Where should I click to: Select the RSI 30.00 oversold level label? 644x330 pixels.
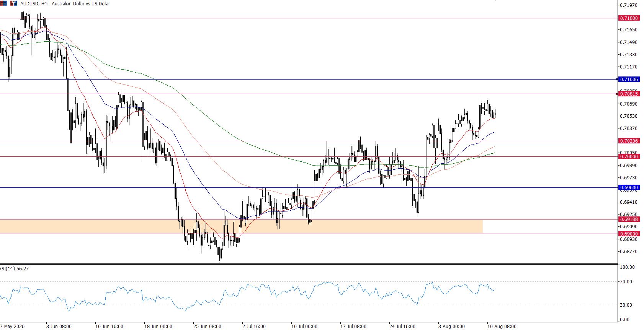pos(627,305)
